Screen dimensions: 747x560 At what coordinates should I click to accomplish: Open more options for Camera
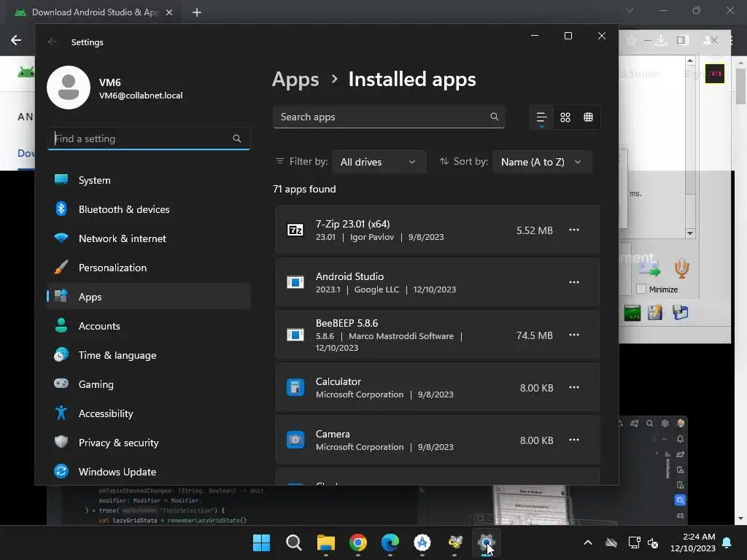(x=574, y=440)
